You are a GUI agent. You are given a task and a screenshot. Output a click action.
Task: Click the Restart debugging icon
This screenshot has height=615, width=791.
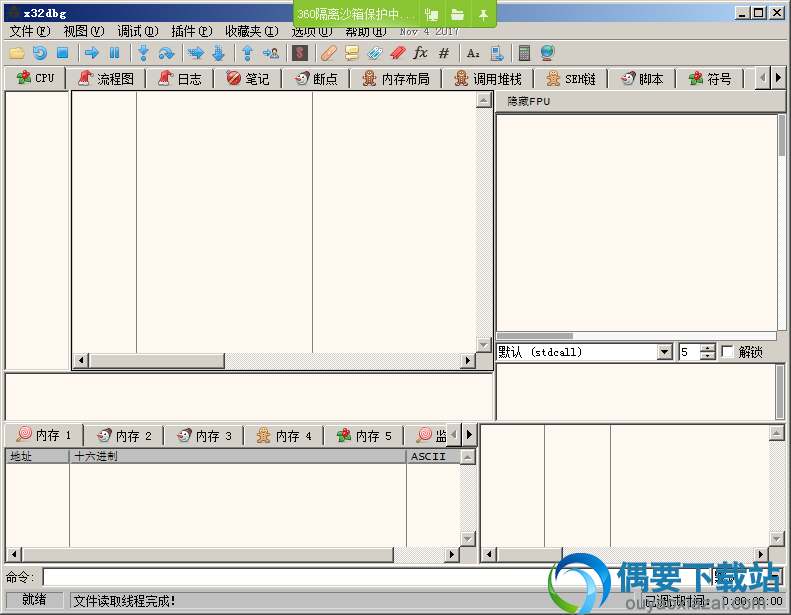point(39,52)
